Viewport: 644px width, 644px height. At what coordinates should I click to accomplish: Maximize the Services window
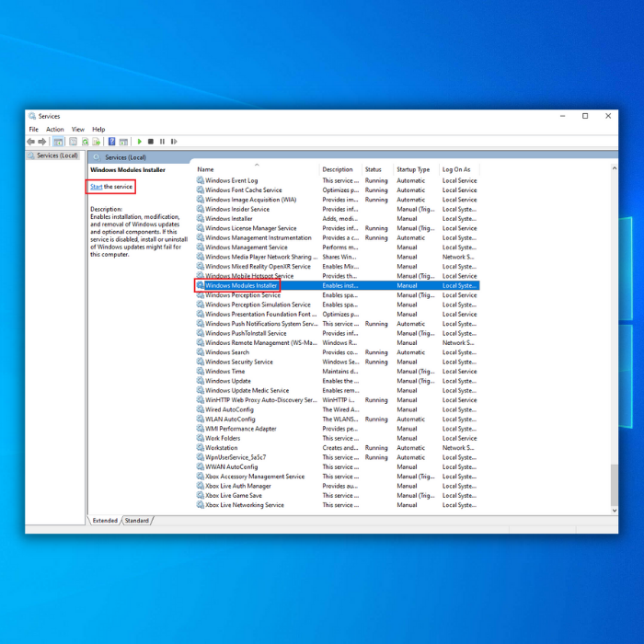coord(585,116)
